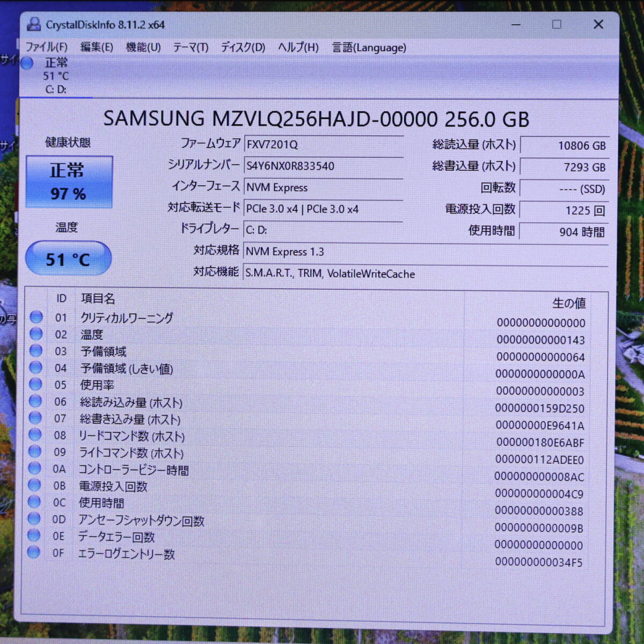This screenshot has width=644, height=644.
Task: Click status icon for 0E データエラー回数 row
Action: [34, 535]
